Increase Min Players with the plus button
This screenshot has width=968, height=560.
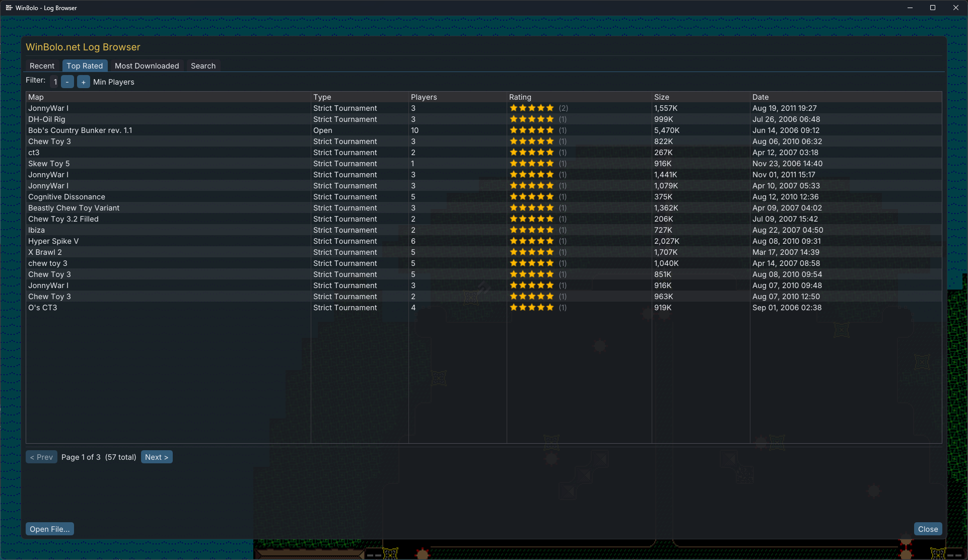[x=84, y=82]
